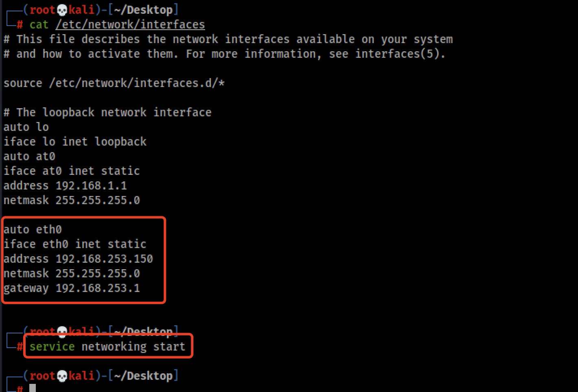578x392 pixels.
Task: Click the address 192.168.1.1 line
Action: [65, 186]
